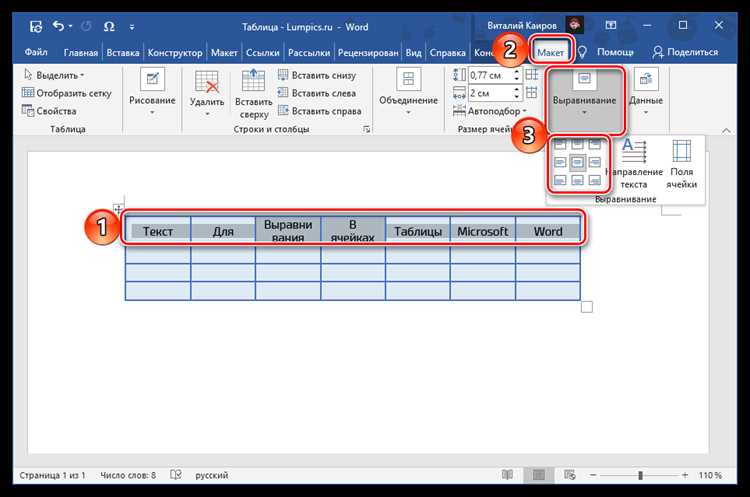Expand the AutoFit (Автоподбор) dropdown

(489, 111)
